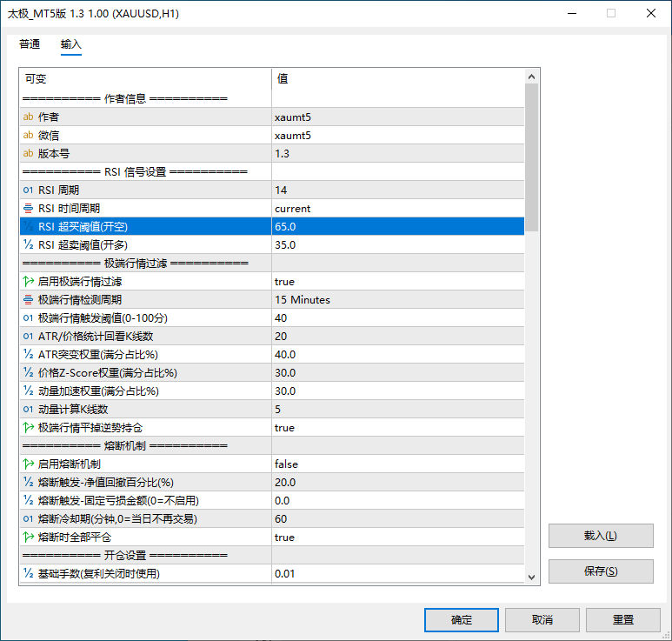This screenshot has width=672, height=641.
Task: Edit 基础手数 value 0.01
Action: coord(397,573)
